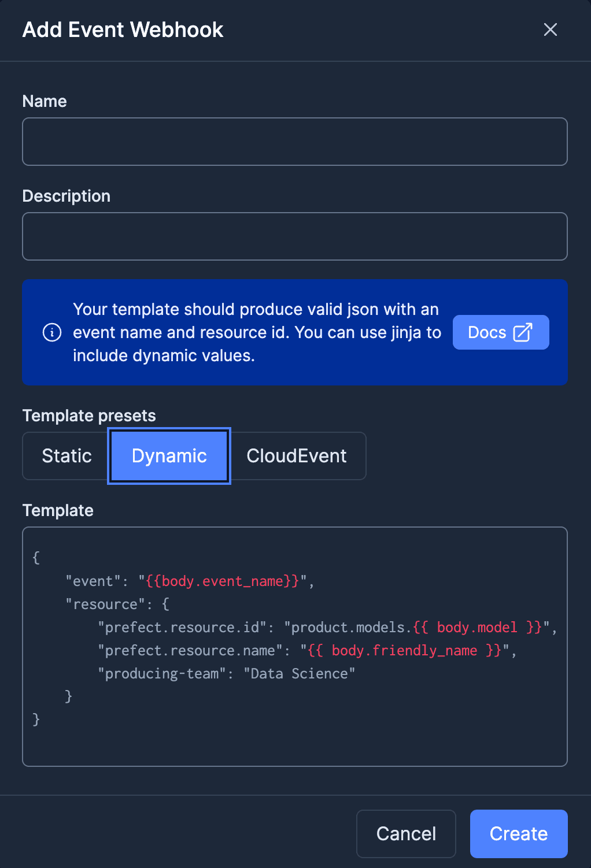
Task: Place cursor on the producing-team line
Action: (226, 673)
